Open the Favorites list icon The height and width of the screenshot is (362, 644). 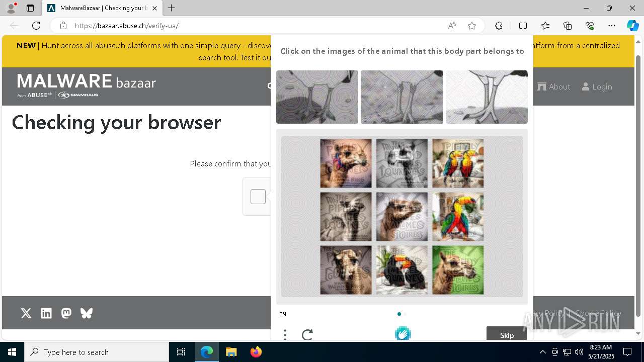[x=545, y=26]
